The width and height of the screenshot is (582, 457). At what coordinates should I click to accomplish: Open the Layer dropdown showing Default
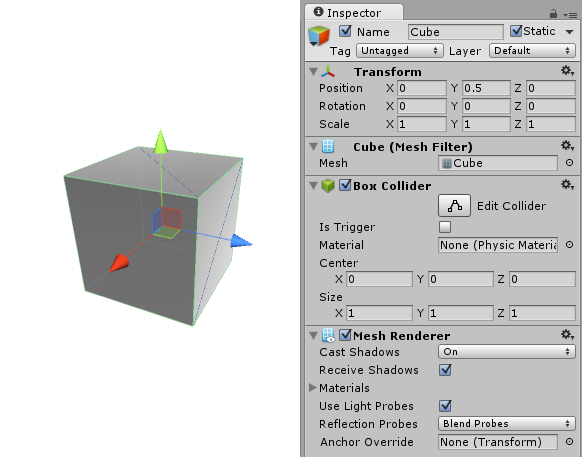click(533, 50)
